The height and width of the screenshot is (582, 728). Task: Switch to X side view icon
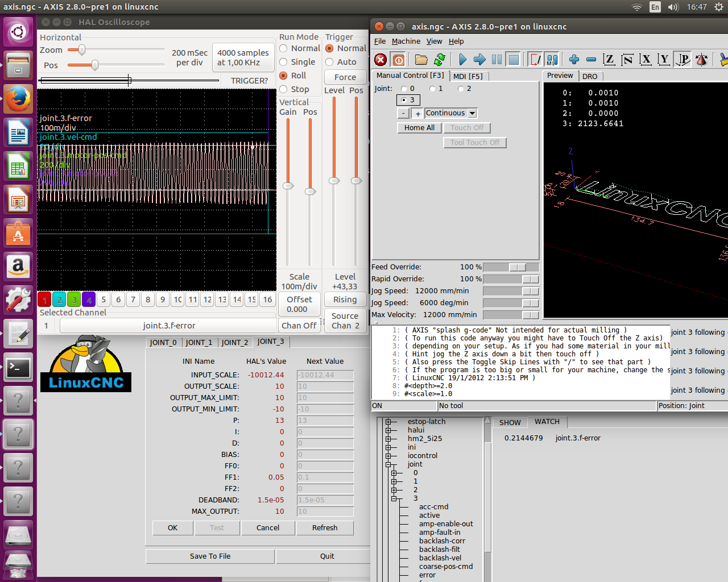tap(646, 60)
